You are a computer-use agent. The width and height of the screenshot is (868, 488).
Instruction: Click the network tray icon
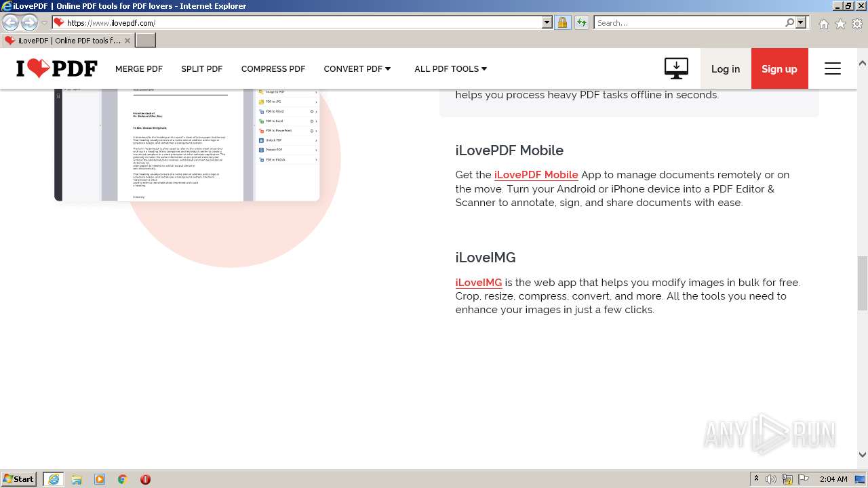coord(787,479)
